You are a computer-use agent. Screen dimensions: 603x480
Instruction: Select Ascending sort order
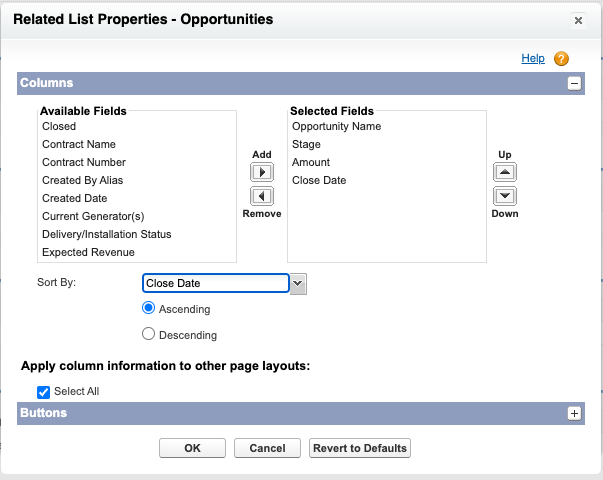coord(149,309)
